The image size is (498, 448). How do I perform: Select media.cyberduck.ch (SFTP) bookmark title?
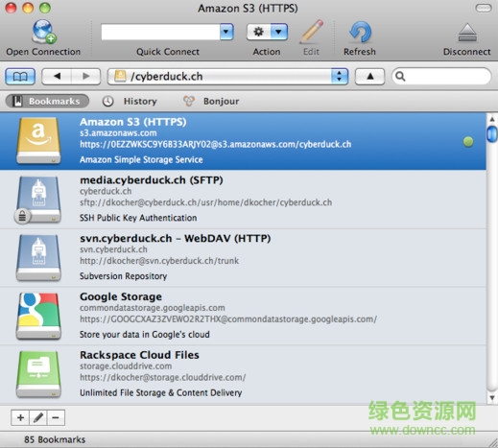152,180
